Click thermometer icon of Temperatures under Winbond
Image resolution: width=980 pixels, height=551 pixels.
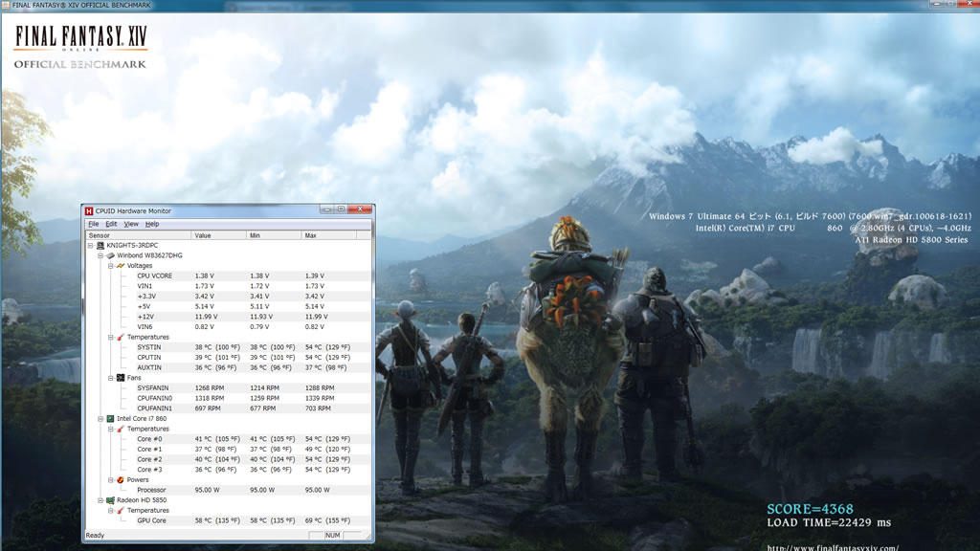121,338
